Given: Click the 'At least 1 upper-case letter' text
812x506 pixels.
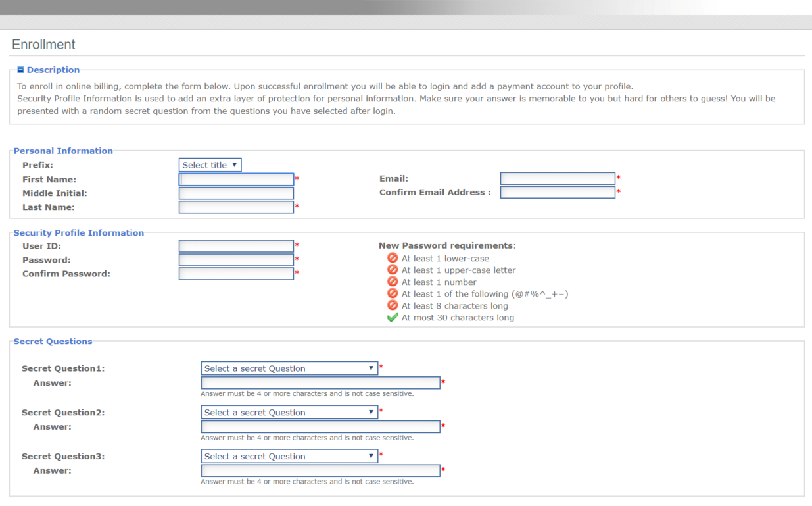Looking at the screenshot, I should coord(459,270).
